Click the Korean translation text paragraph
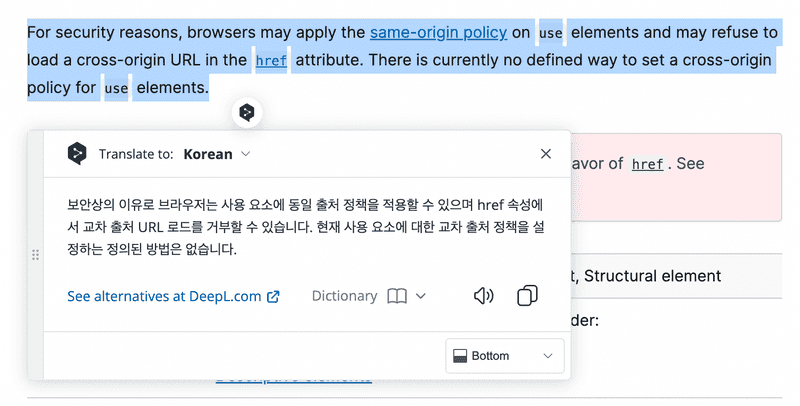800x406 pixels. pos(306,227)
